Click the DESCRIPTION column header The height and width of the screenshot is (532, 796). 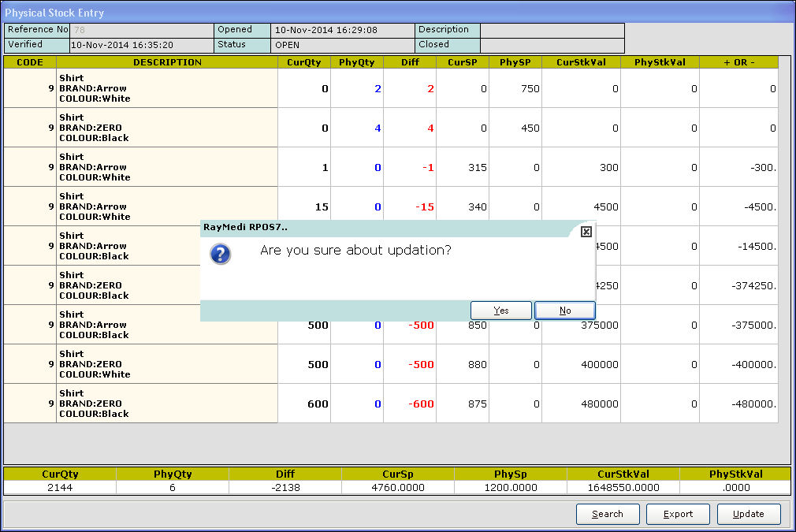pos(167,62)
